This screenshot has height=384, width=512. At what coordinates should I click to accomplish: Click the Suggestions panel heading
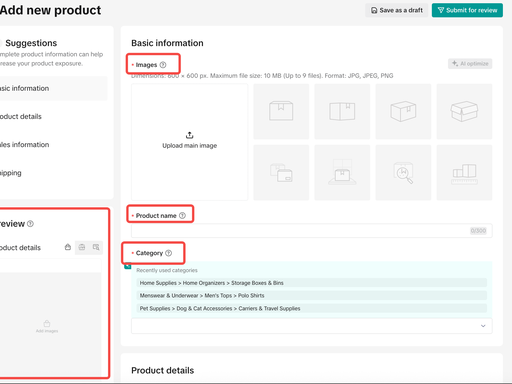[31, 43]
